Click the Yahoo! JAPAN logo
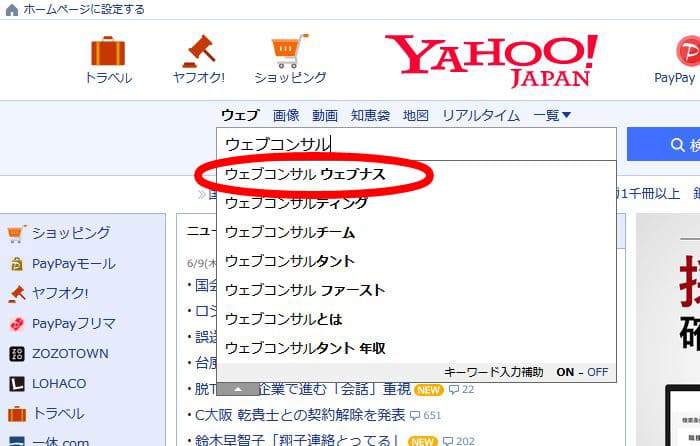This screenshot has width=700, height=446. 491,60
